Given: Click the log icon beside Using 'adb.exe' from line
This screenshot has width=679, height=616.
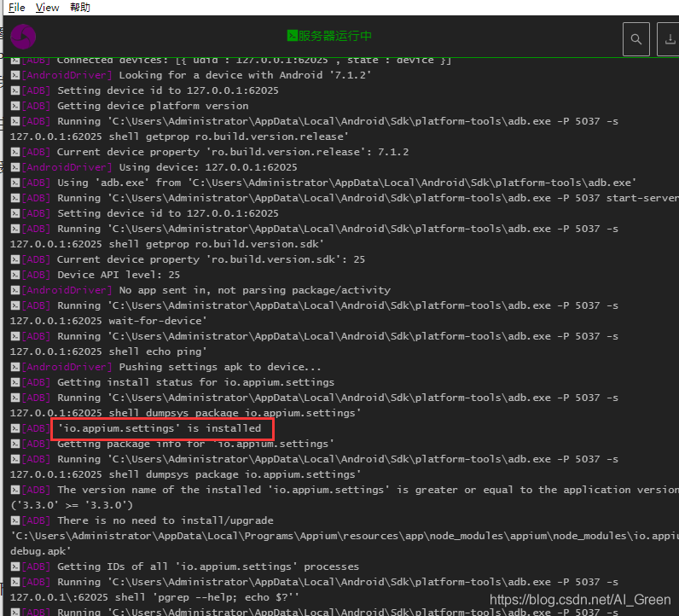Looking at the screenshot, I should pos(15,183).
